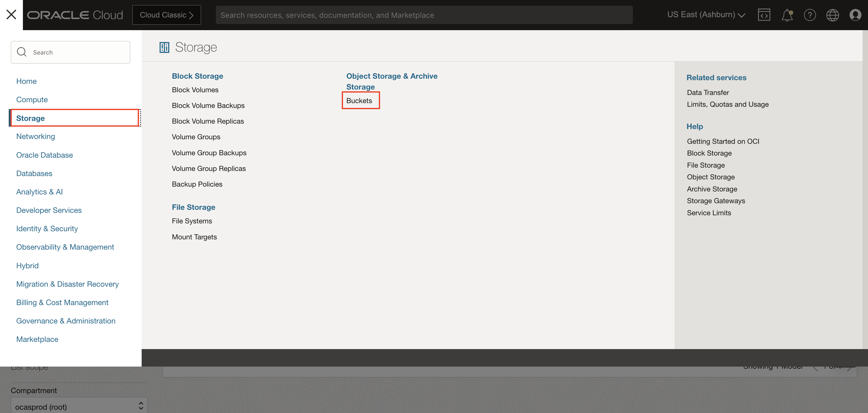Viewport: 868px width, 413px height.
Task: Open Backup Policies
Action: click(x=197, y=184)
